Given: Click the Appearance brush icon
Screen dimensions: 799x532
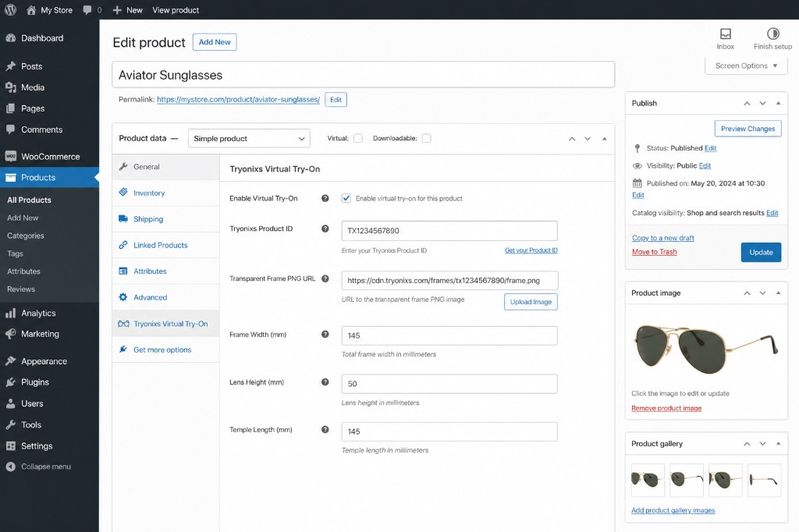Looking at the screenshot, I should (x=11, y=361).
